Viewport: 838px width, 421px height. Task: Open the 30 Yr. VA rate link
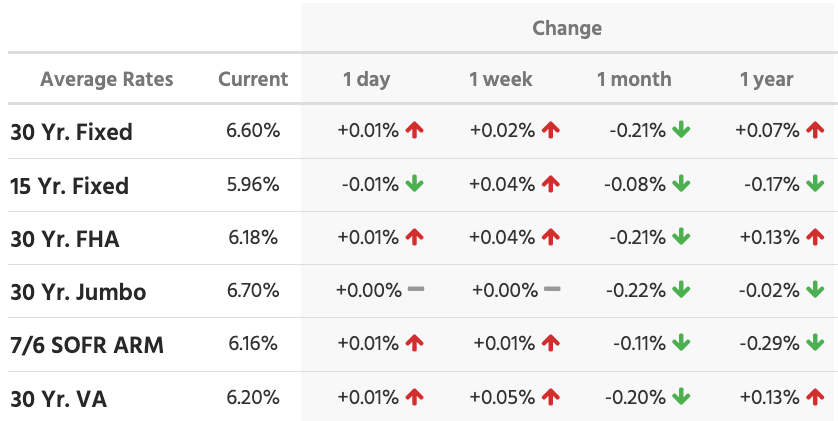(58, 399)
